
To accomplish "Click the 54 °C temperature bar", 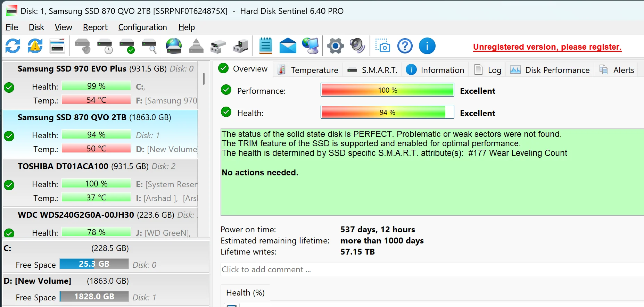I will point(96,100).
